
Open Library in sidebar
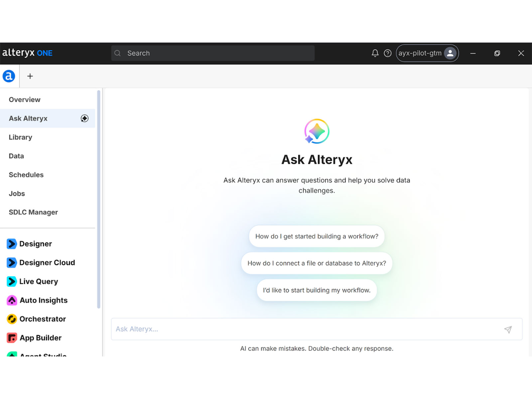point(48,137)
